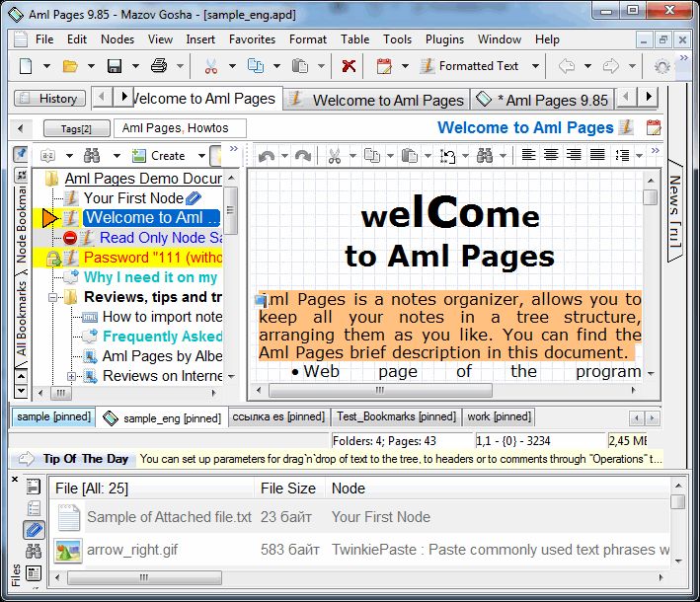Click the Print icon
700x602 pixels.
(x=159, y=66)
